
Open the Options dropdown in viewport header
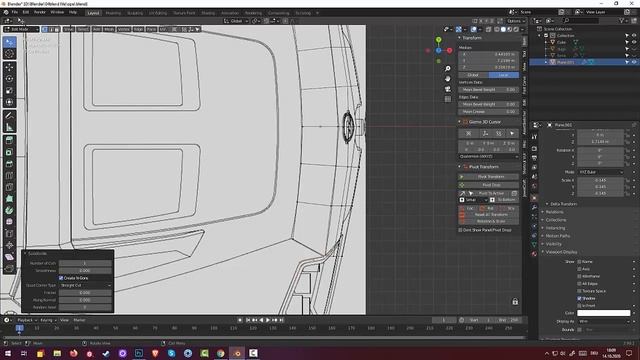tap(516, 21)
